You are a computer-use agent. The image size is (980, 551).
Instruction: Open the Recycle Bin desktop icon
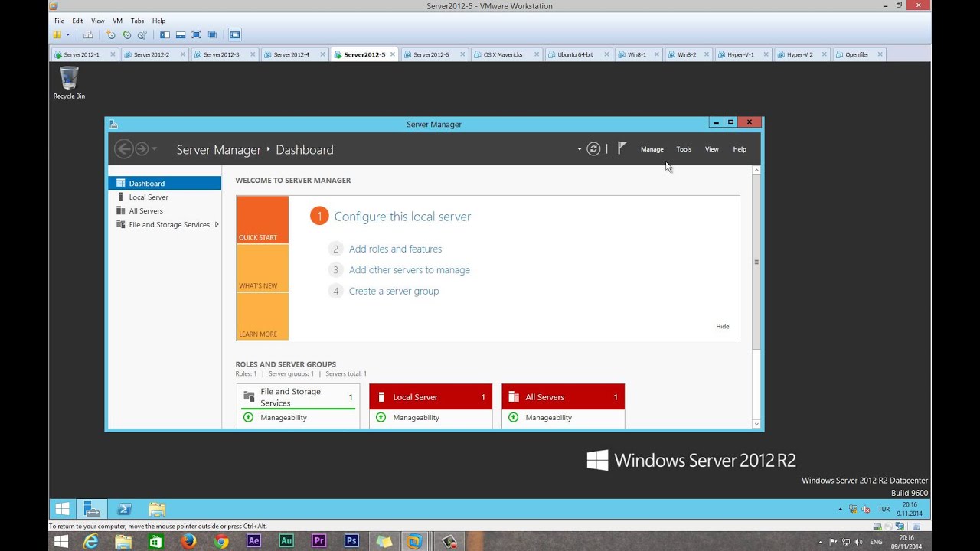pos(69,83)
